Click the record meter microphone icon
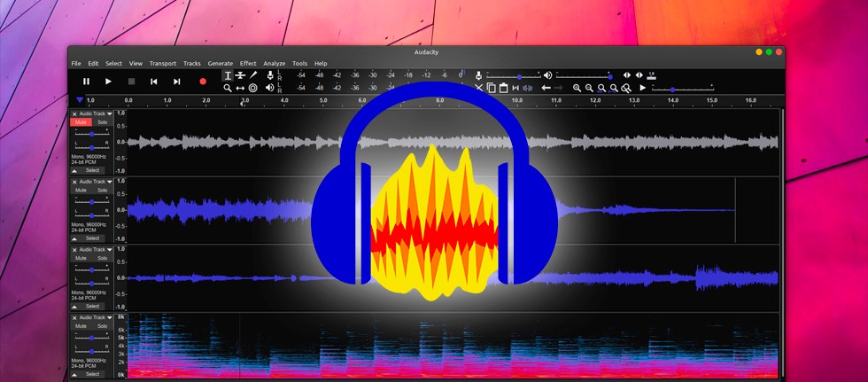Viewport: 868px width, 382px height. click(270, 75)
